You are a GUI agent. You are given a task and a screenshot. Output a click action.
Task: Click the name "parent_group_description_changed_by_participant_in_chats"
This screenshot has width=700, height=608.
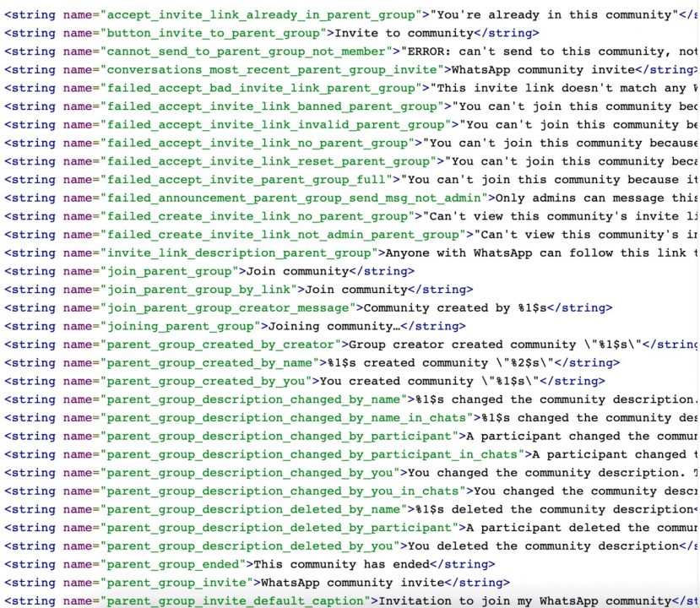pos(312,454)
